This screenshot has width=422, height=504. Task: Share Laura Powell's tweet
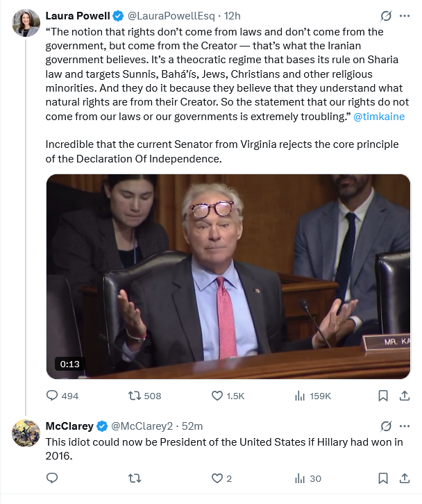pyautogui.click(x=405, y=396)
